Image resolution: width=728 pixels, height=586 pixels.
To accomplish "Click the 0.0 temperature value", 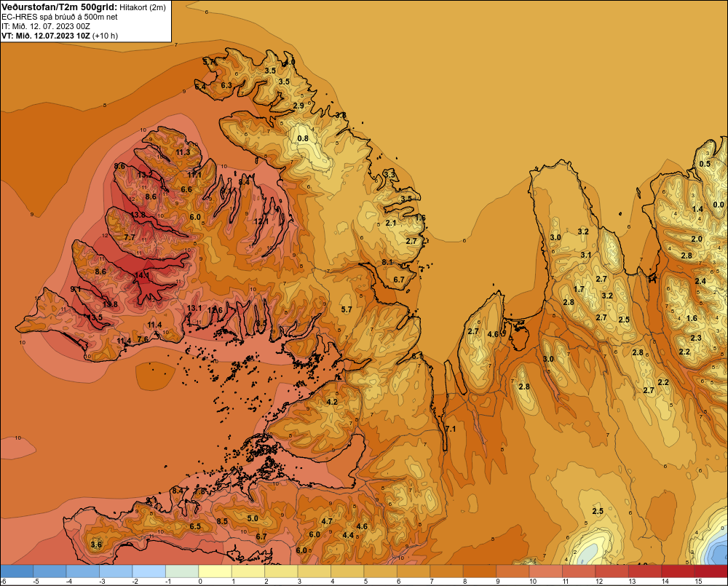I will click(719, 205).
